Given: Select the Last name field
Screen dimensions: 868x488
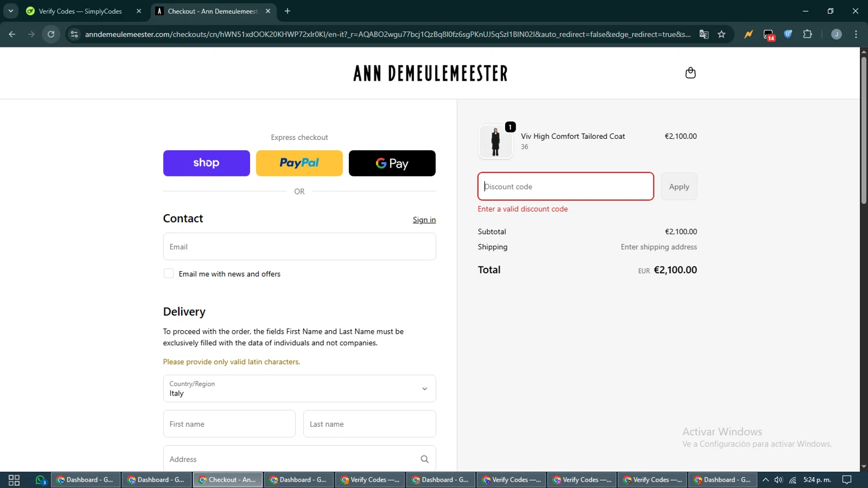Looking at the screenshot, I should tap(369, 424).
